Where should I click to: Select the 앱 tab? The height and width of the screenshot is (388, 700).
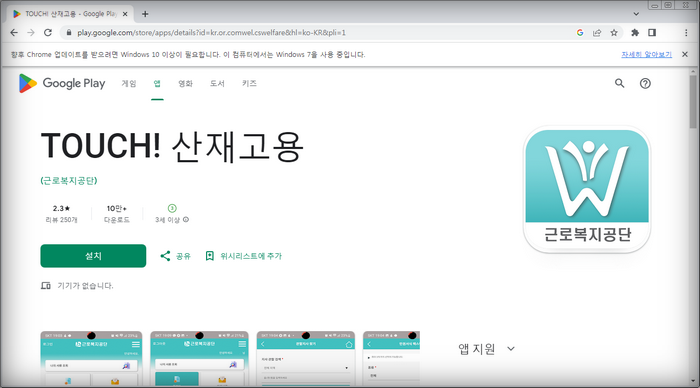[x=157, y=83]
